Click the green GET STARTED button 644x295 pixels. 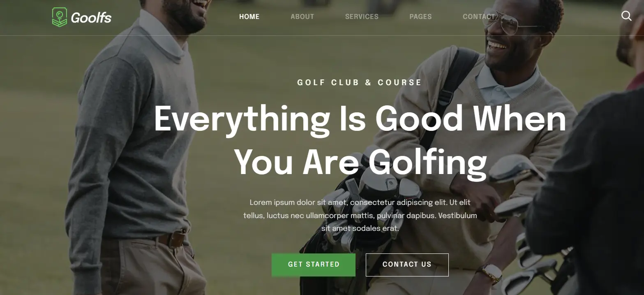point(314,265)
